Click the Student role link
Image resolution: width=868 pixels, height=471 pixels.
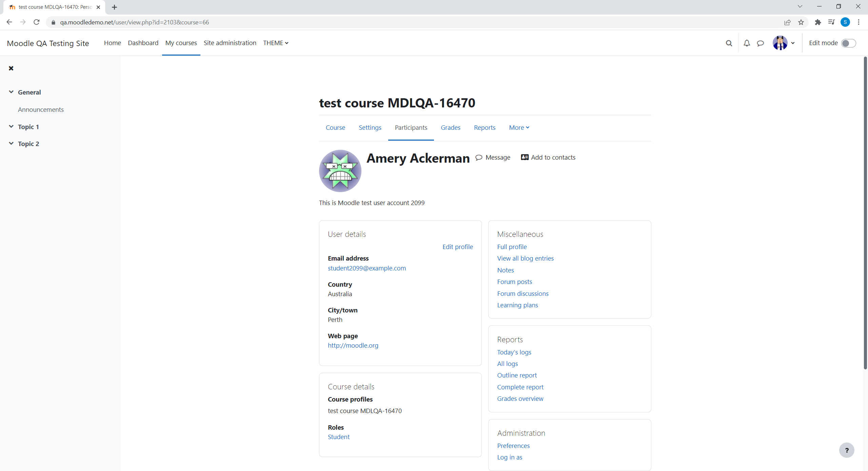click(x=338, y=437)
